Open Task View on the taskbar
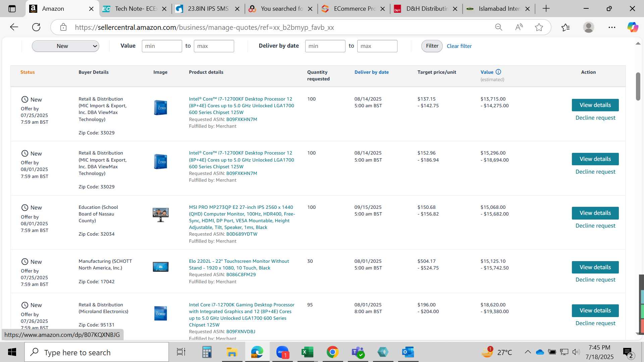The height and width of the screenshot is (362, 644). (181, 352)
